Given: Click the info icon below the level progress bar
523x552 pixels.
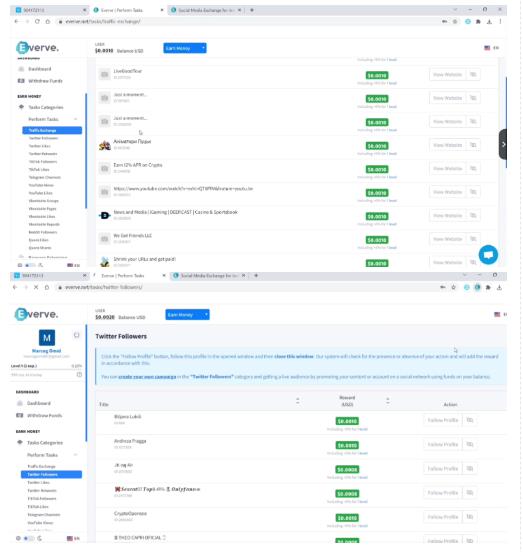Looking at the screenshot, I should click(x=79, y=375).
